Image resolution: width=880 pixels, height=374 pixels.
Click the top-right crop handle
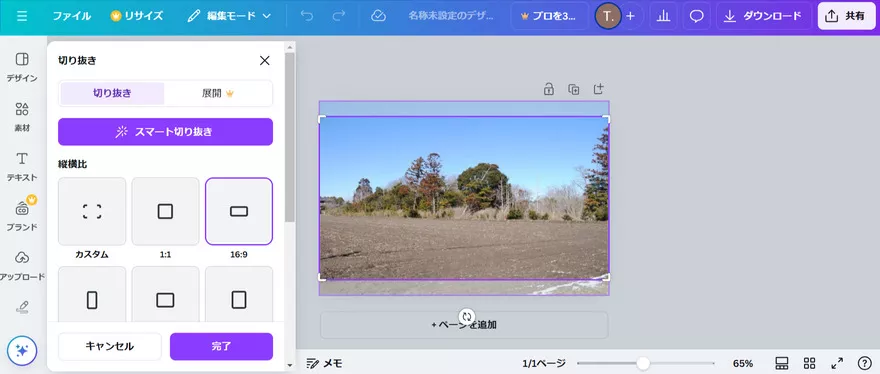tap(606, 119)
